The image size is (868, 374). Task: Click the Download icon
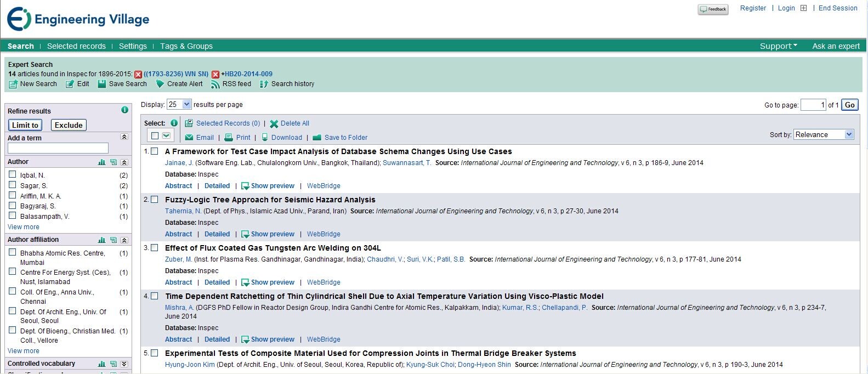[x=265, y=138]
